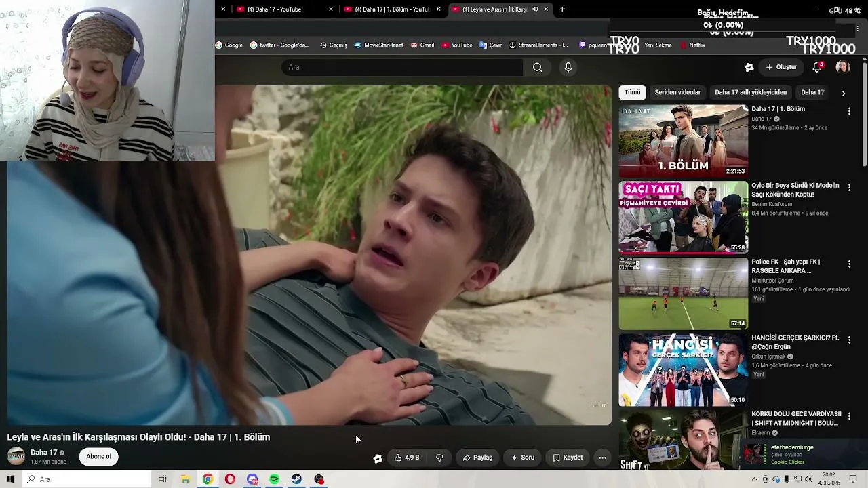Click the remix icon left of the like button
Image resolution: width=868 pixels, height=488 pixels.
(x=378, y=458)
